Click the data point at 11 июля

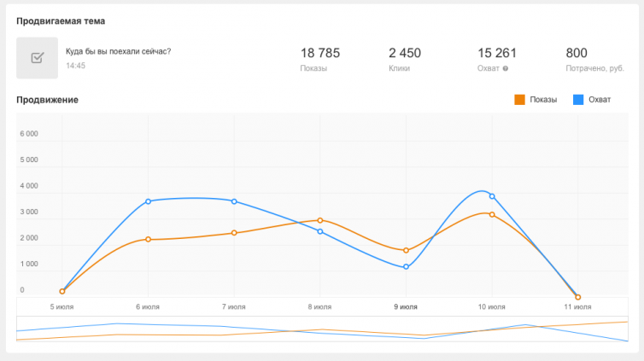point(578,297)
